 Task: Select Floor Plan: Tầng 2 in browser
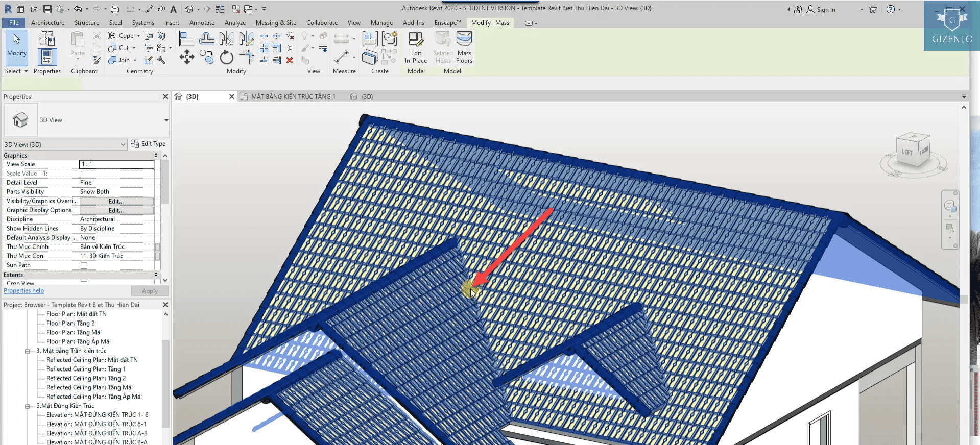pyautogui.click(x=70, y=324)
